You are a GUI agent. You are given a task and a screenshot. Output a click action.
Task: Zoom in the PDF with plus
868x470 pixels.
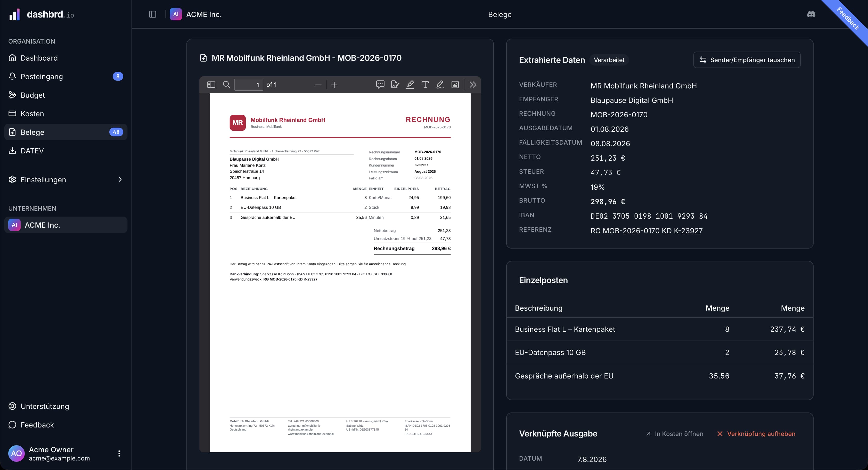(x=334, y=85)
